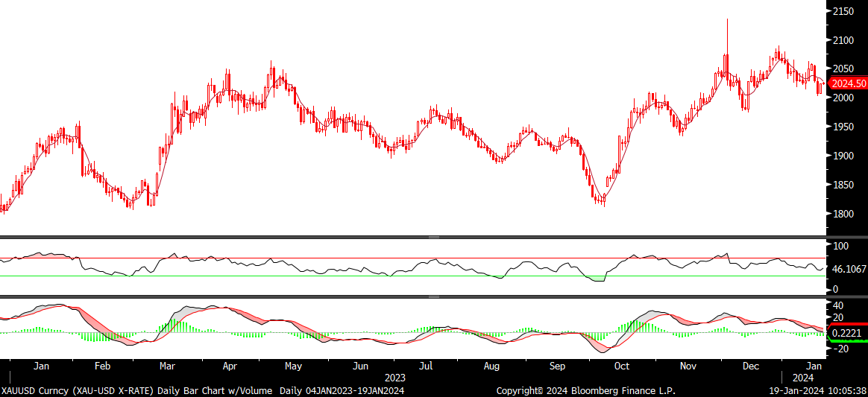
Task: Click the 2023 year label on time axis
Action: click(x=394, y=378)
